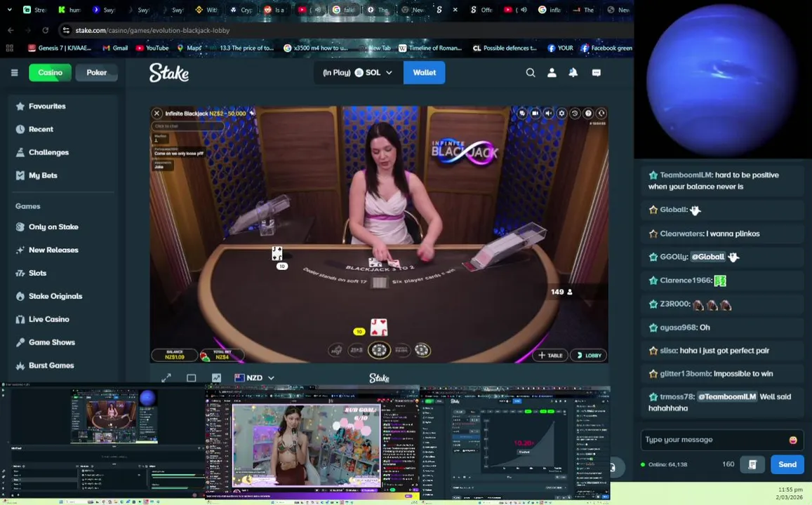The image size is (812, 505).
Task: Mute the blackjack game sound
Action: (548, 114)
